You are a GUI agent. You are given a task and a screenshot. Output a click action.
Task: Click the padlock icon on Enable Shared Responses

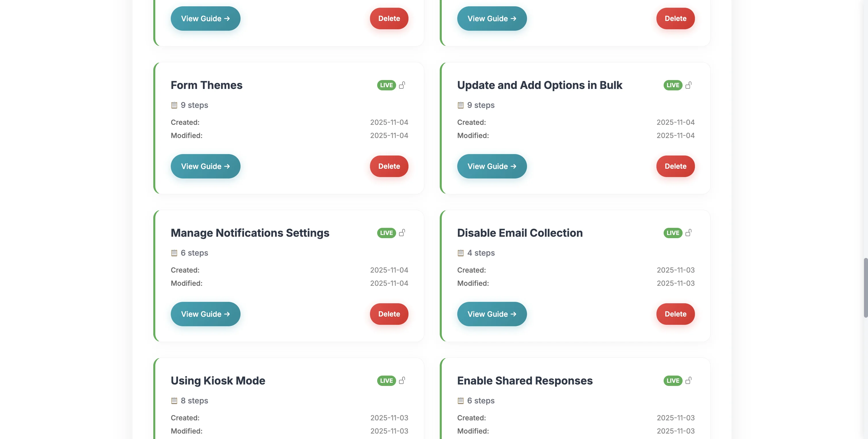click(689, 381)
